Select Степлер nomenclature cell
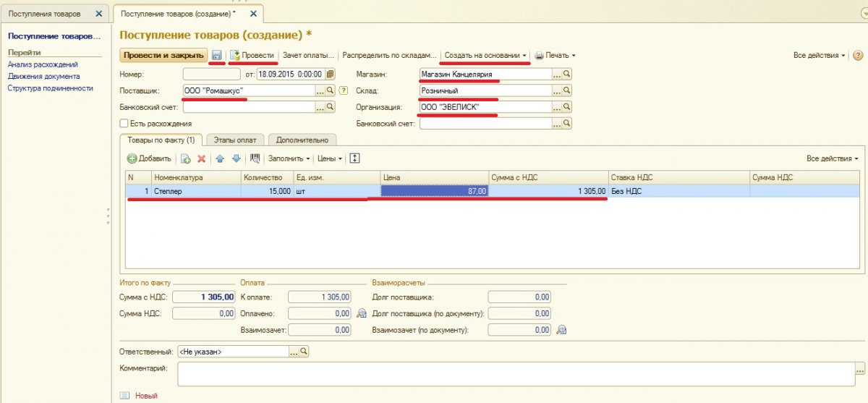 (196, 191)
